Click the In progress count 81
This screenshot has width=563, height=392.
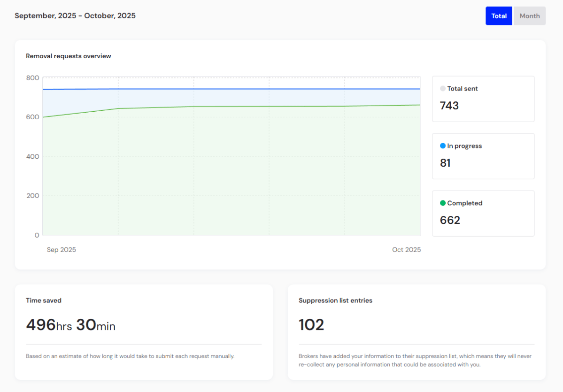445,163
